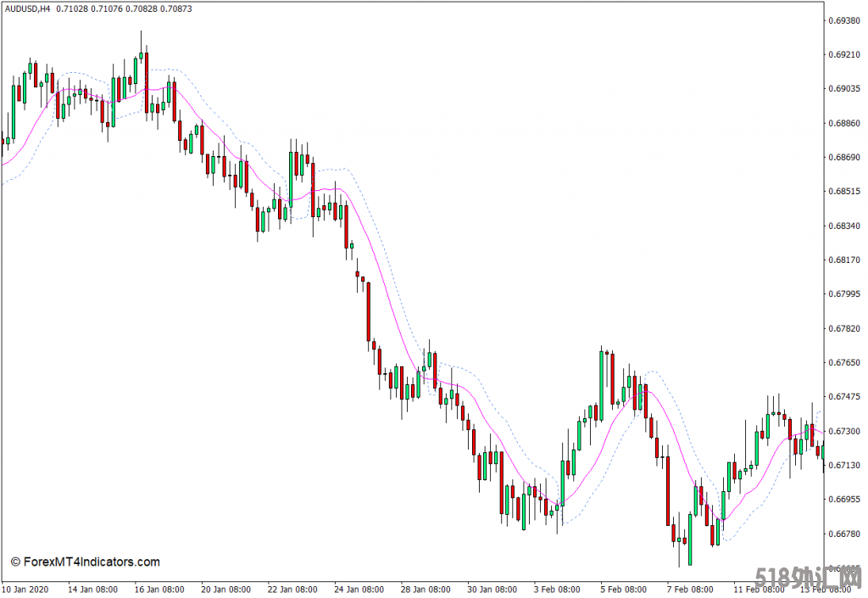Click the tall green candle above 5 Feb
Viewport: 868px width, 598px height.
602,377
